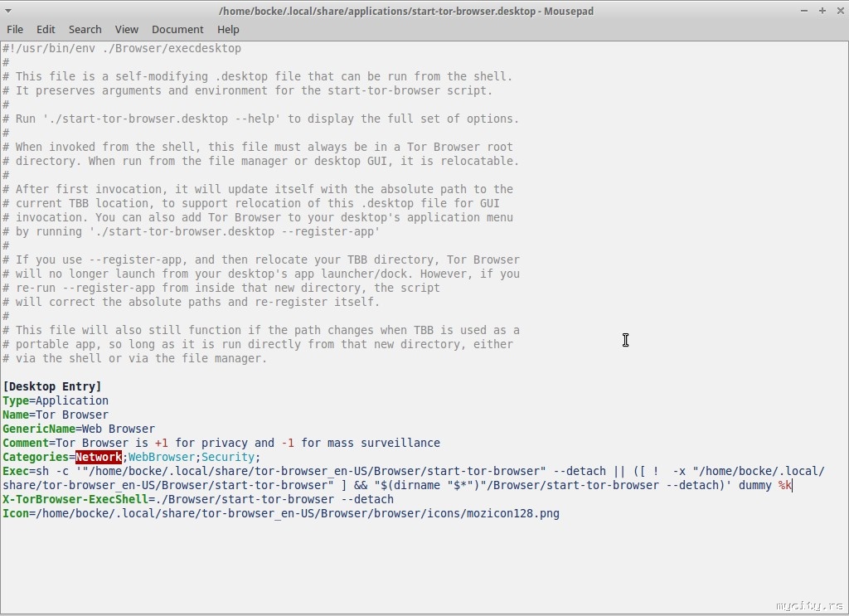Click the X-TorBrowser-ExecShell key
The width and height of the screenshot is (849, 616).
coord(75,499)
